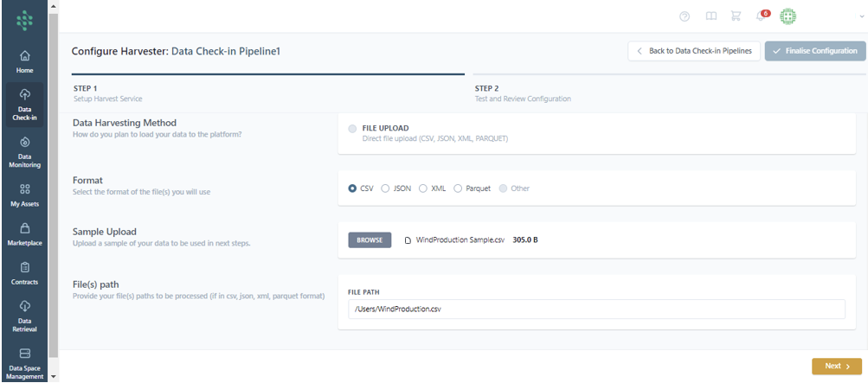Click inside the File Path input field
The height and width of the screenshot is (383, 868).
(x=595, y=309)
